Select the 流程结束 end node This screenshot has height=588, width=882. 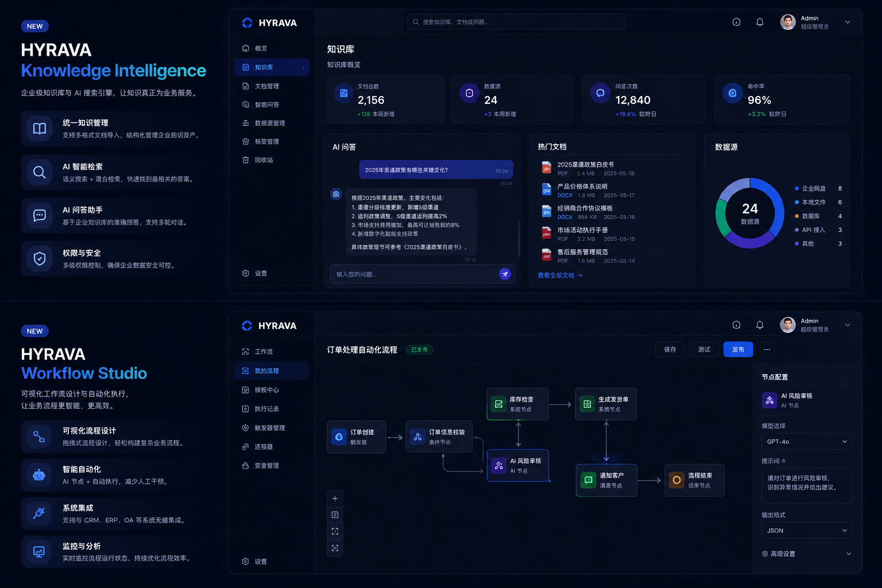tap(694, 480)
